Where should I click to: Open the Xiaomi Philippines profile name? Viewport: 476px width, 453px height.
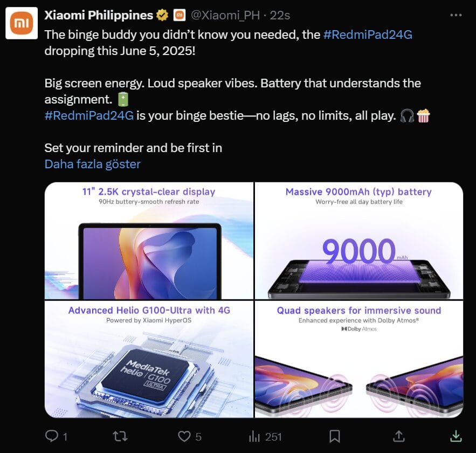pyautogui.click(x=99, y=16)
